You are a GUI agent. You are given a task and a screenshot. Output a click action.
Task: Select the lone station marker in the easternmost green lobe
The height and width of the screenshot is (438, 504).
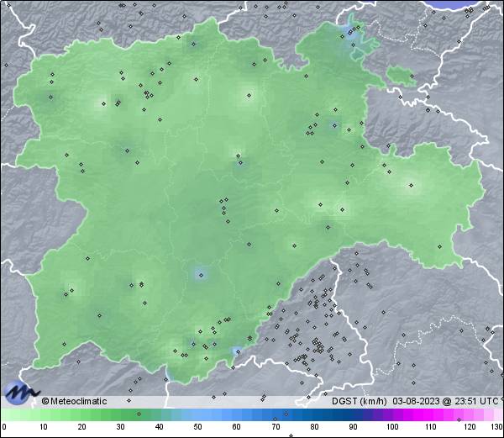439,246
